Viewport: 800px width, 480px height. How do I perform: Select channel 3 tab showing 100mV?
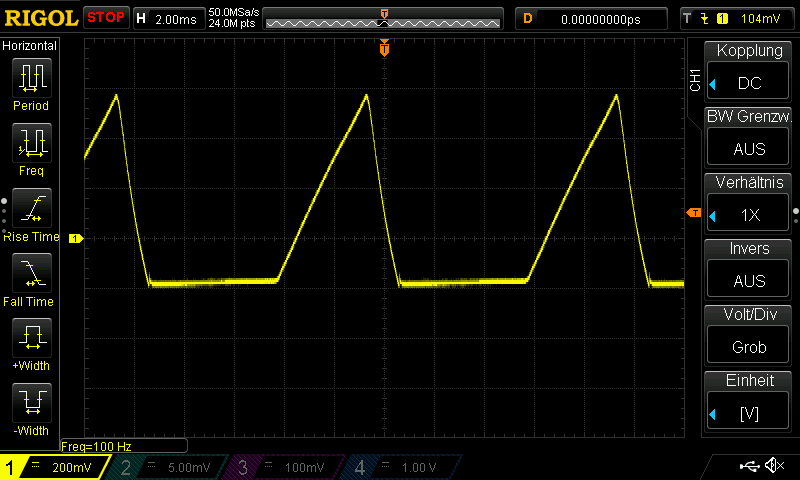(x=285, y=467)
